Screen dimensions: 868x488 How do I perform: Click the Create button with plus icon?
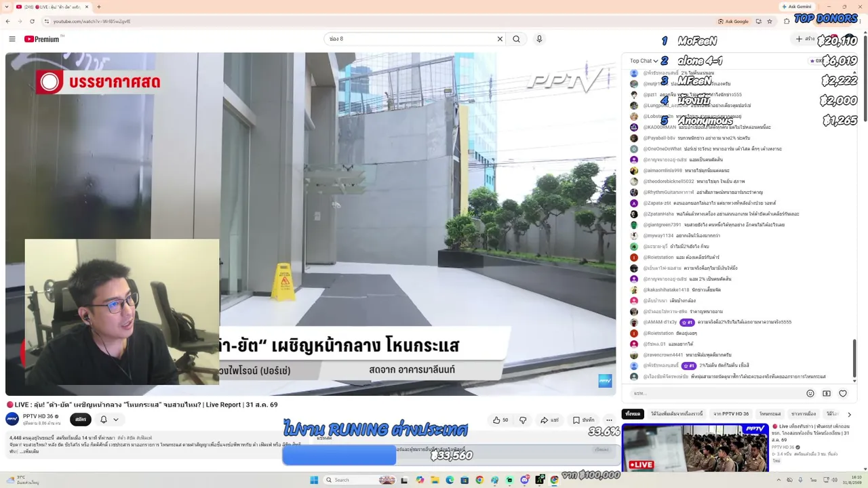[805, 39]
